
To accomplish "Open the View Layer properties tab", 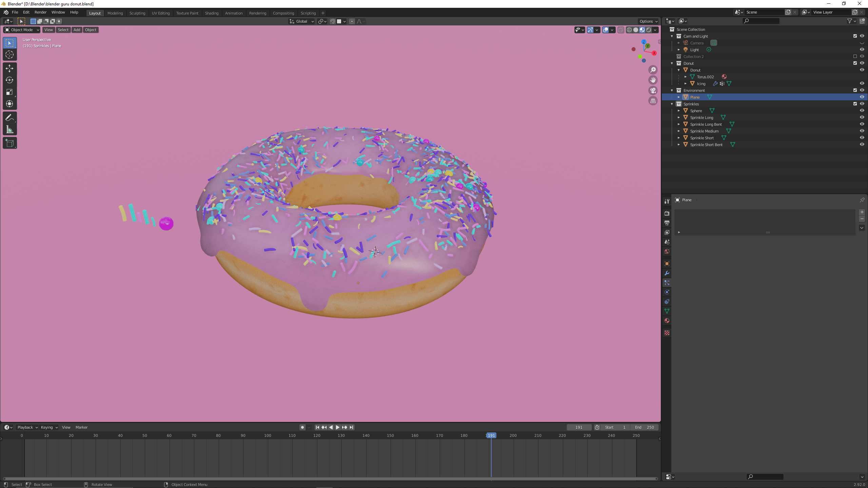I will pos(667,232).
